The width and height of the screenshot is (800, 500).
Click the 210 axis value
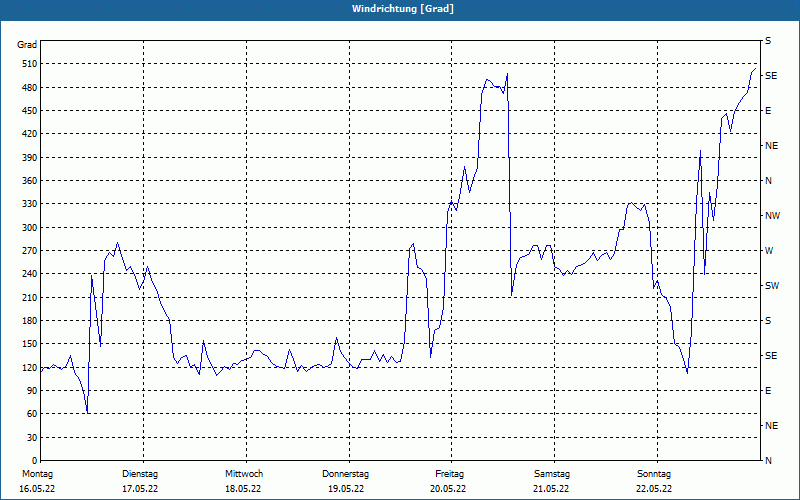[30, 297]
